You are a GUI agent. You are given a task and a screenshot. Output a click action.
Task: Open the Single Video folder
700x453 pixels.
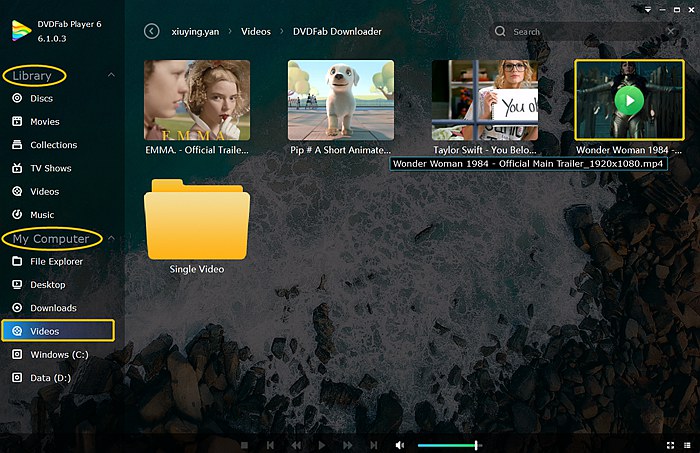click(197, 219)
